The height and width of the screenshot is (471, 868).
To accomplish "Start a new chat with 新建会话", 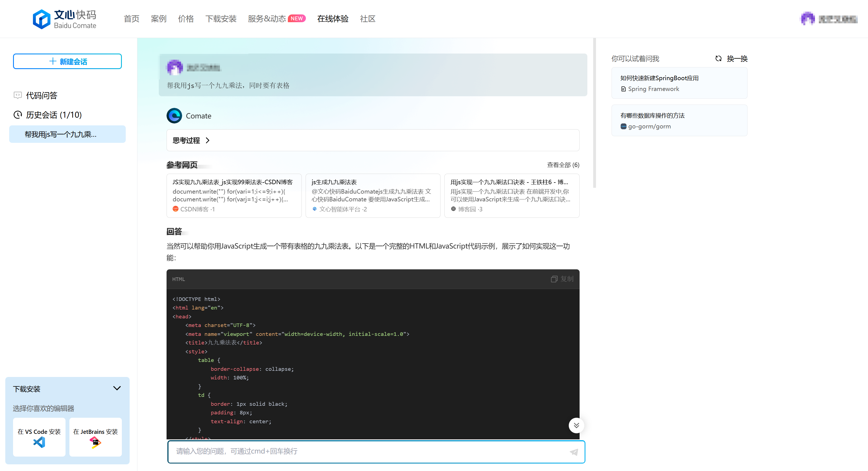I will 67,61.
